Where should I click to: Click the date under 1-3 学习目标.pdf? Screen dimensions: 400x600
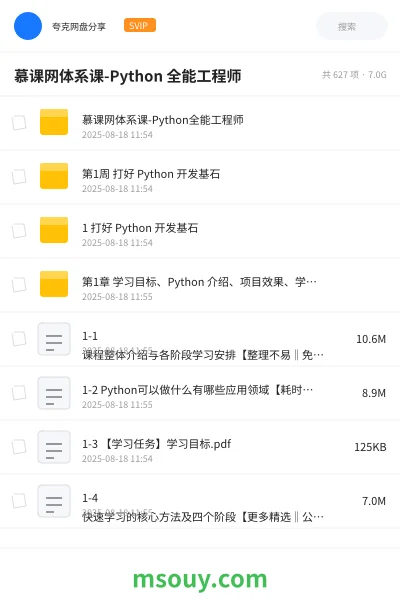click(x=117, y=459)
